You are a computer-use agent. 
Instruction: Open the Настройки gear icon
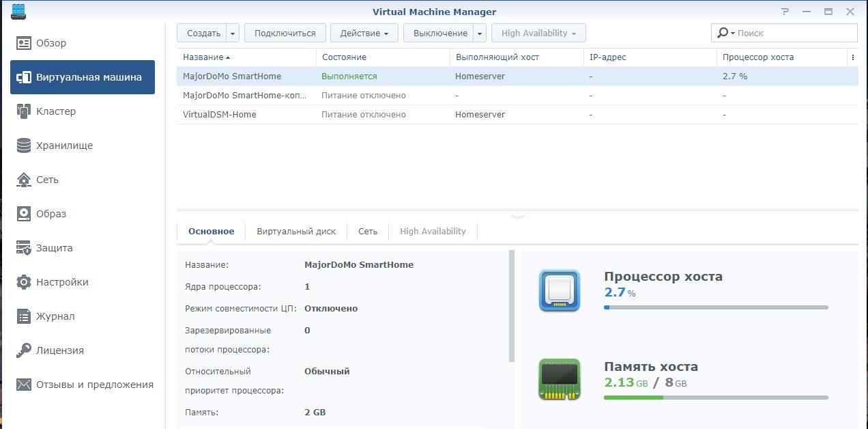24,282
